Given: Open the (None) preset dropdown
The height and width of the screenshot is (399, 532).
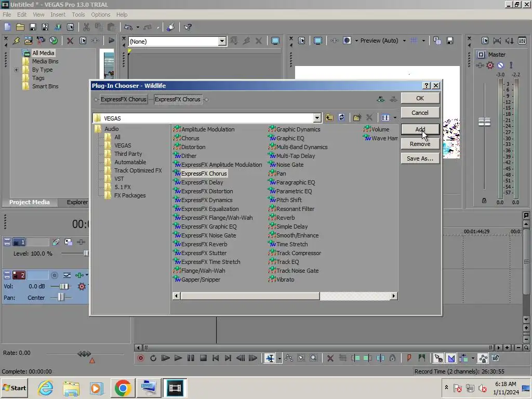Looking at the screenshot, I should [222, 42].
